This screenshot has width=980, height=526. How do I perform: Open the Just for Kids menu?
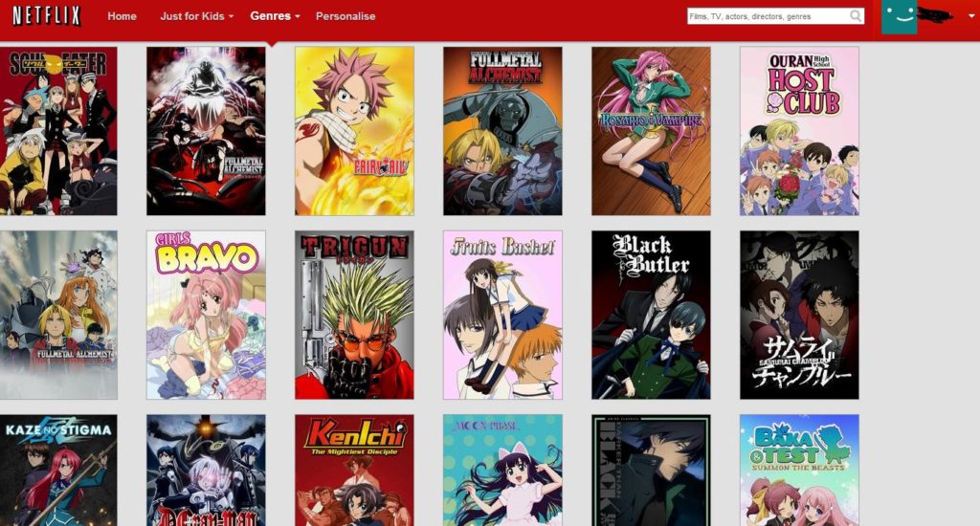coord(196,16)
